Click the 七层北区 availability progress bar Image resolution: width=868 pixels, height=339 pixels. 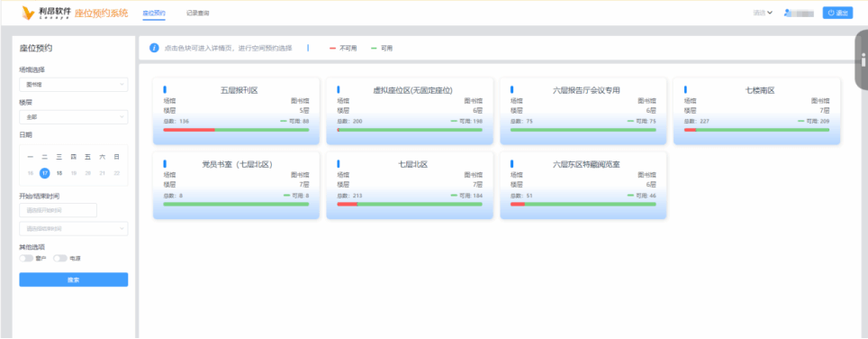click(x=410, y=205)
